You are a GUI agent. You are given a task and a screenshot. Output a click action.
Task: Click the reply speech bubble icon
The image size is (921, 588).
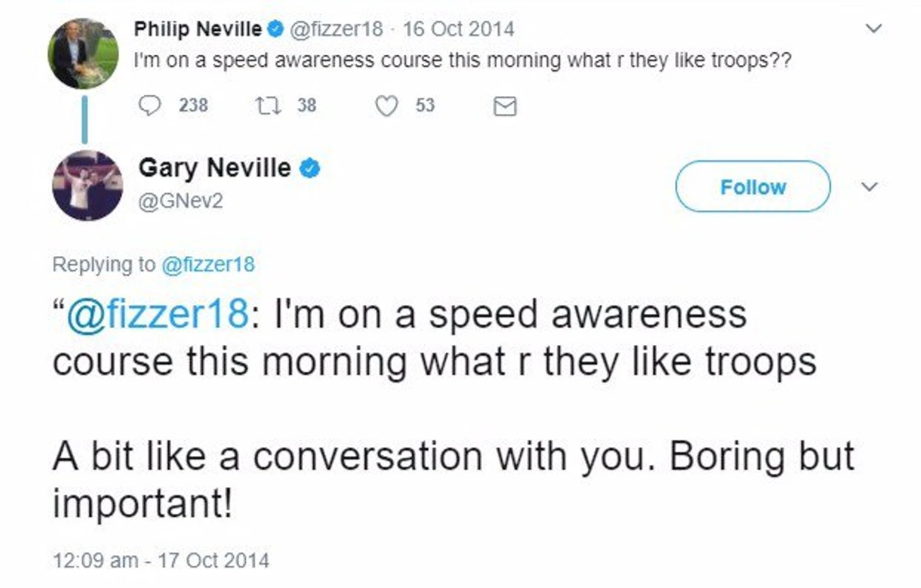click(150, 105)
